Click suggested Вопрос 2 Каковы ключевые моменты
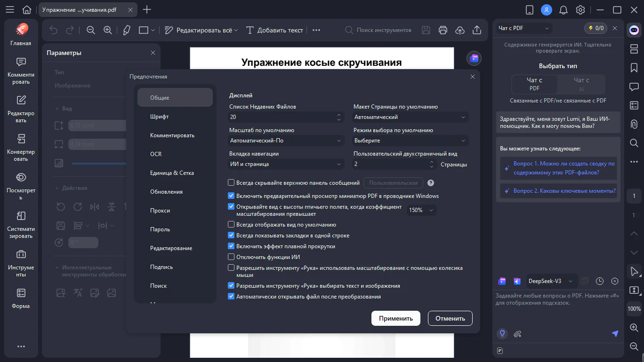This screenshot has height=362, width=644. (558, 191)
